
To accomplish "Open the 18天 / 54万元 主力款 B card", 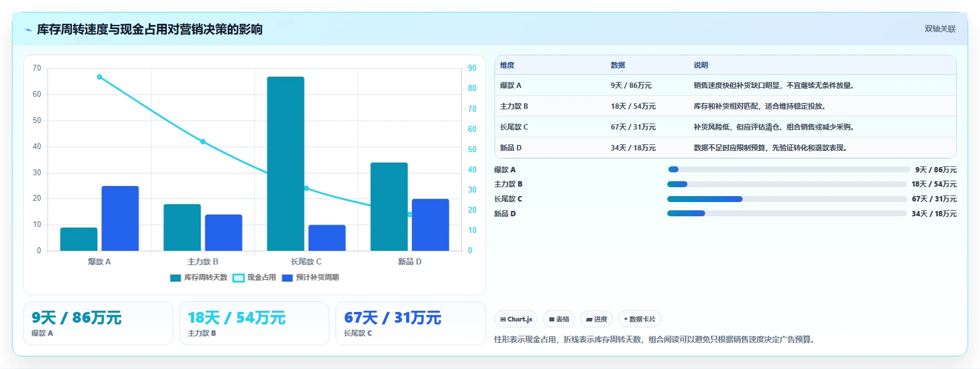I will [x=254, y=323].
